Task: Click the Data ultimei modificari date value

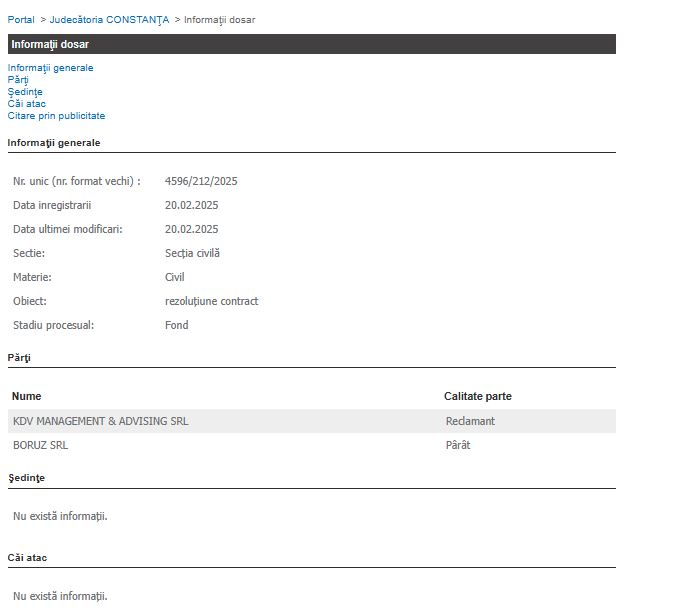Action: 191,229
